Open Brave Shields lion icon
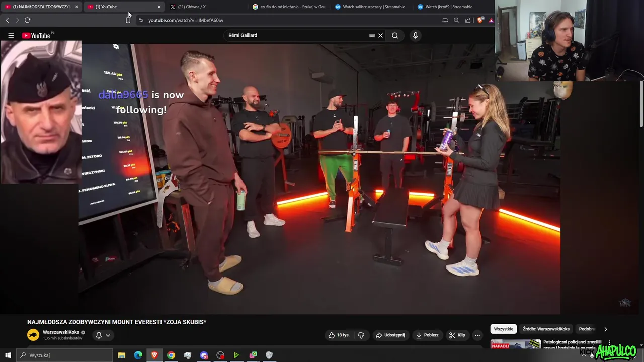Screen dimensions: 644x362 tap(480, 20)
